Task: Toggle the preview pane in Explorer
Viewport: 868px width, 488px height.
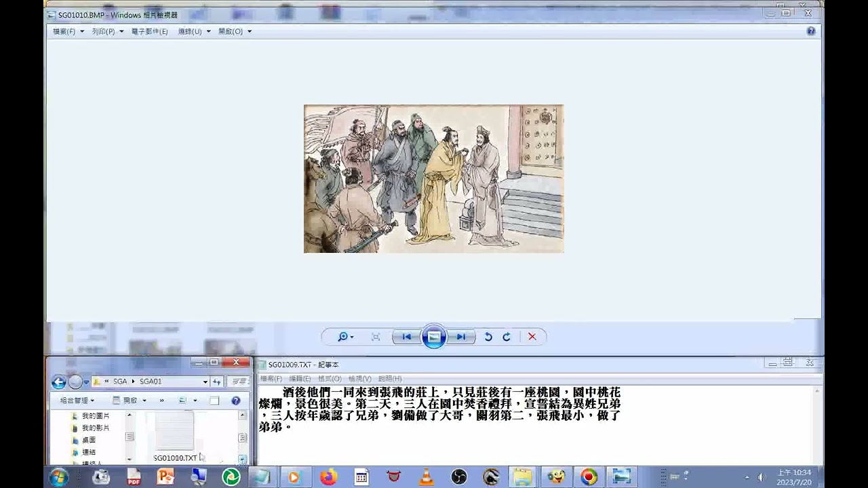Action: (214, 401)
